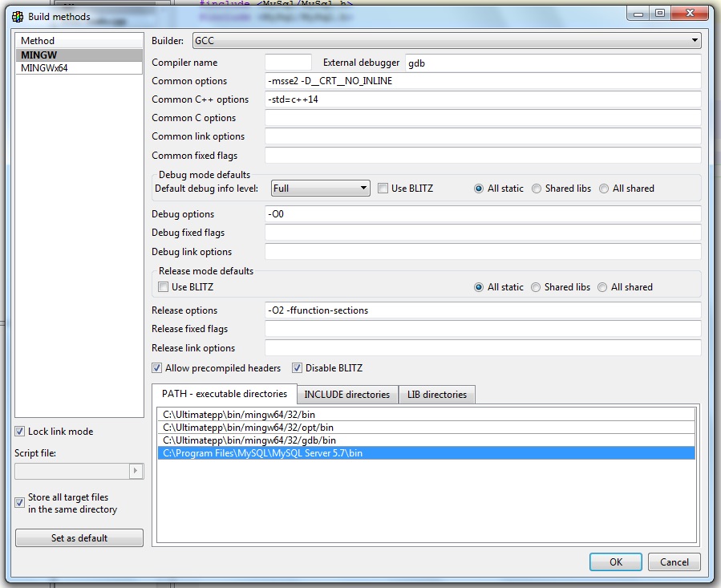The height and width of the screenshot is (588, 721).
Task: Click the Common link options field
Action: (483, 136)
